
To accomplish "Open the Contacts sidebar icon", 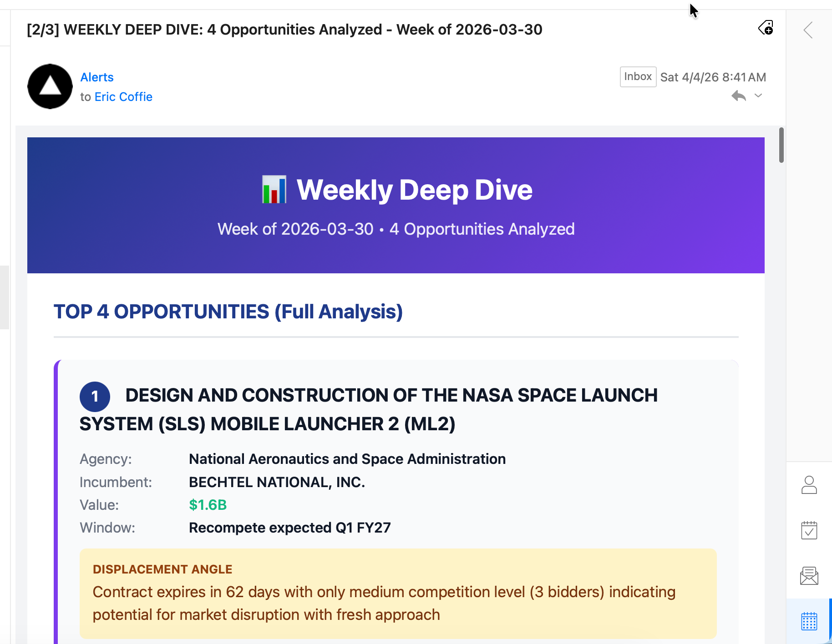I will [809, 485].
